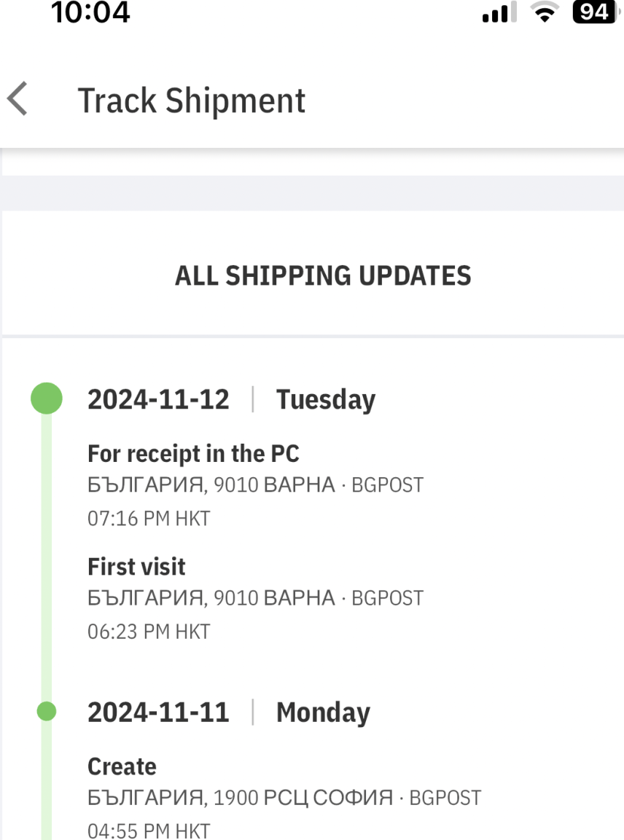
Task: Tap the Wi-Fi status icon
Action: point(542,12)
